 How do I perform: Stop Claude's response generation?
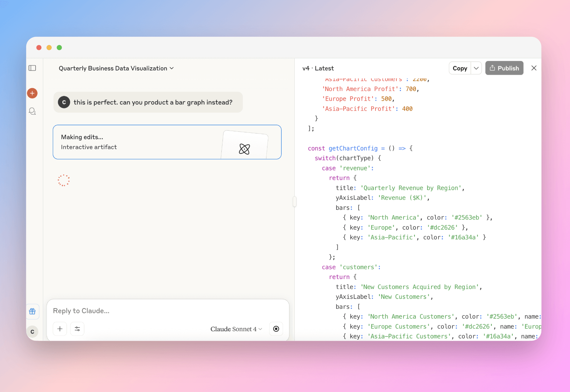tap(276, 329)
